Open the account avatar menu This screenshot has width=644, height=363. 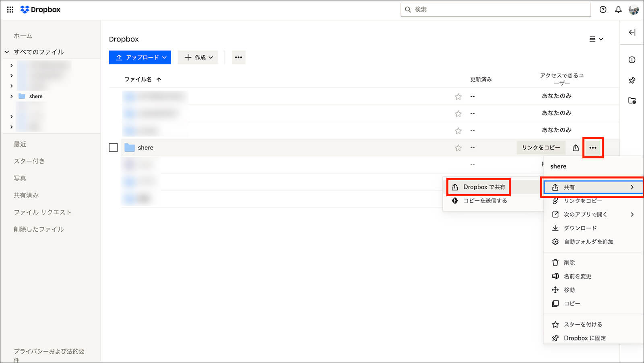[634, 10]
